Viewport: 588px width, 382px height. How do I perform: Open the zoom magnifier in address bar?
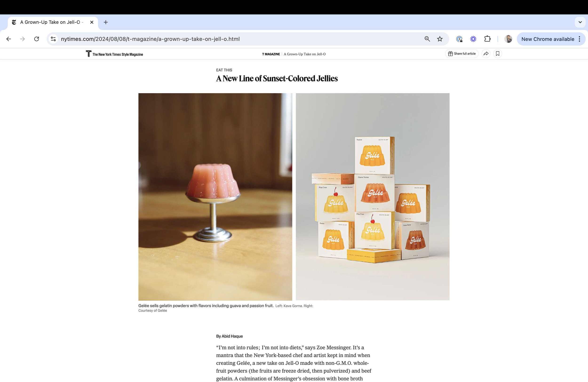pos(427,39)
